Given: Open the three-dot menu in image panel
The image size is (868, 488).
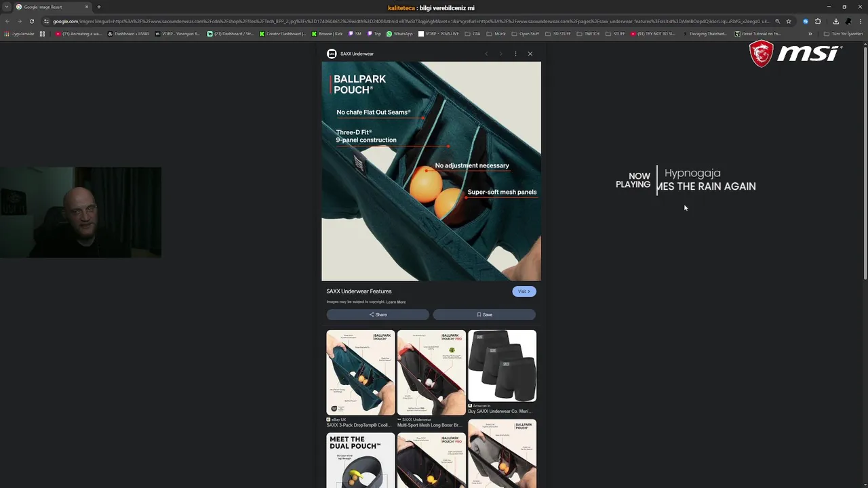Looking at the screenshot, I should [515, 54].
